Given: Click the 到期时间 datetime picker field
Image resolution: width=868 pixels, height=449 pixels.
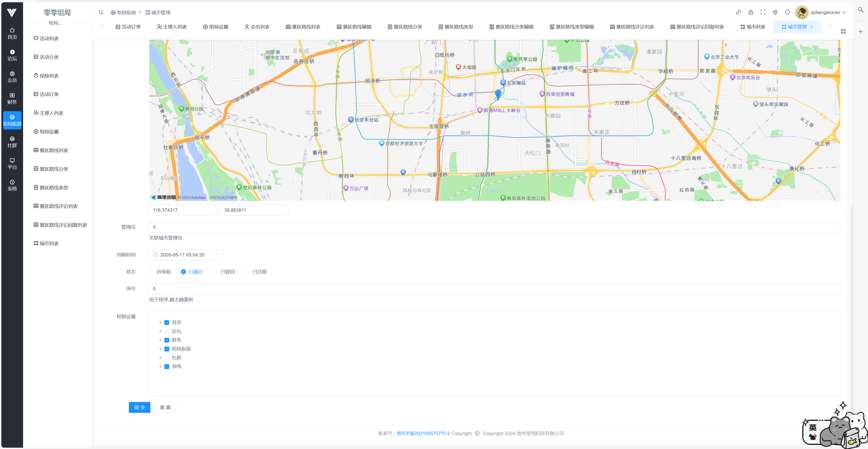Looking at the screenshot, I should [x=186, y=255].
